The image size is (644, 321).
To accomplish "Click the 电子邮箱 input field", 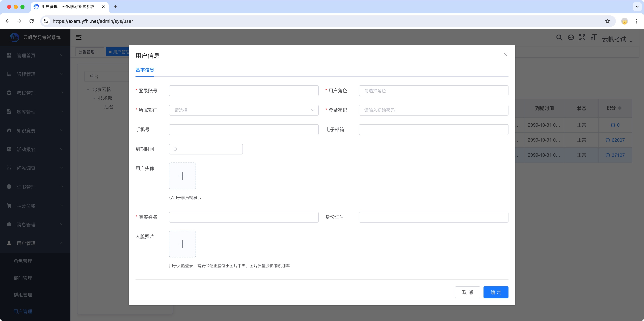I will point(434,130).
